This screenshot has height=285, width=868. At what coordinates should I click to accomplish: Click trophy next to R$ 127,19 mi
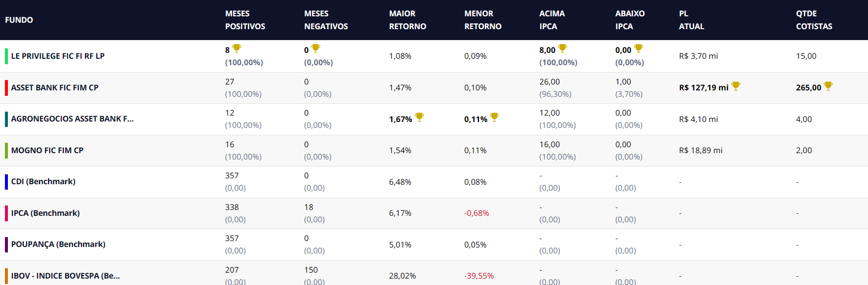pyautogui.click(x=736, y=86)
